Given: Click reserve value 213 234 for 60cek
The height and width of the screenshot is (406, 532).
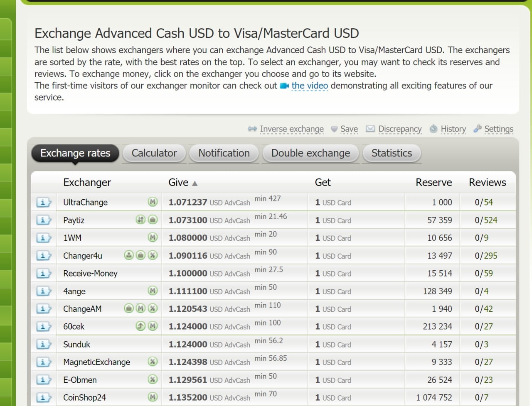Looking at the screenshot, I should click(438, 327).
